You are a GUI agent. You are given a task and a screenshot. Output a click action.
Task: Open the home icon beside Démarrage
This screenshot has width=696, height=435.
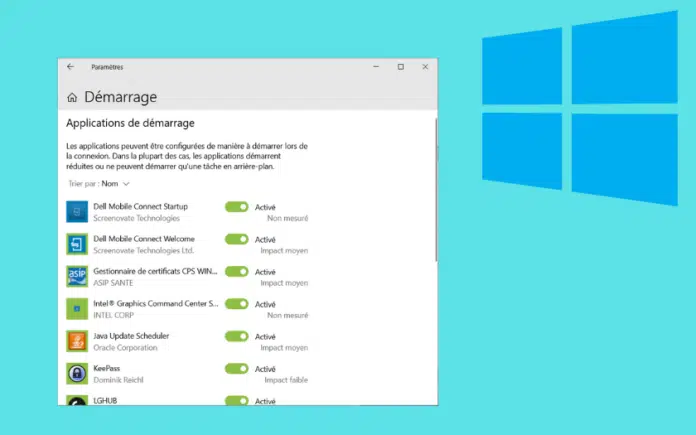72,97
